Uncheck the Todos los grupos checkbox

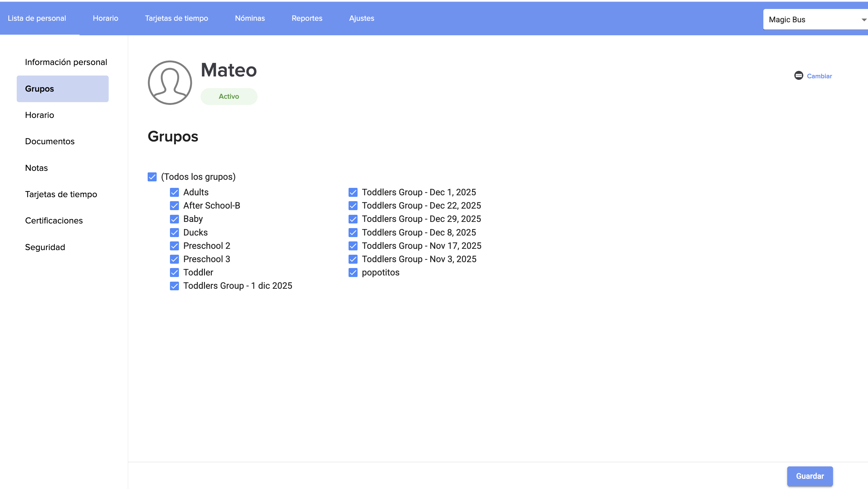152,177
